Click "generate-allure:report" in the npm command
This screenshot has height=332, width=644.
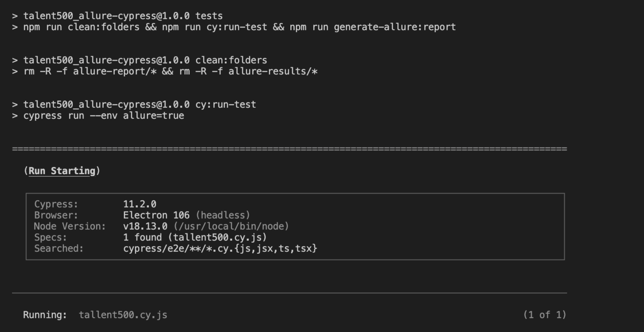click(x=395, y=27)
